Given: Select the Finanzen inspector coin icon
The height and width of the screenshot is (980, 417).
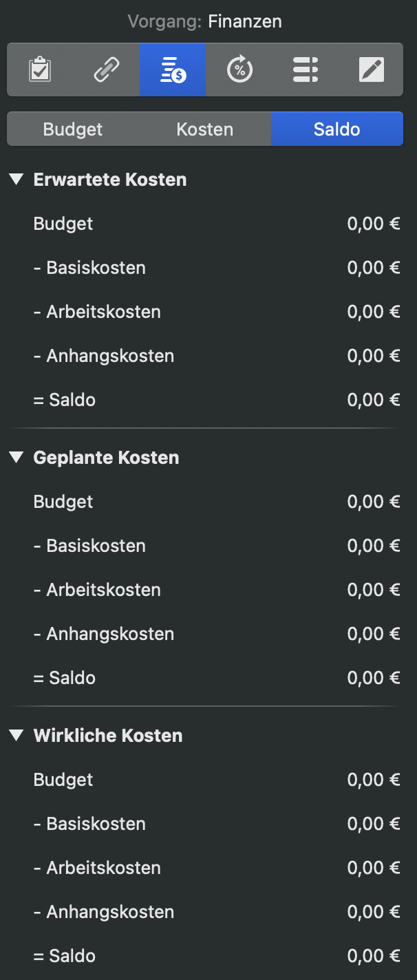Looking at the screenshot, I should click(173, 70).
